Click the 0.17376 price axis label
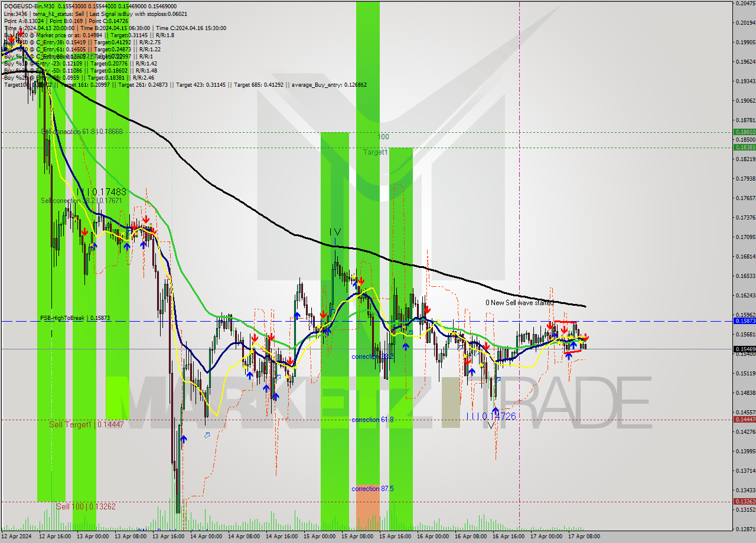 (x=745, y=218)
